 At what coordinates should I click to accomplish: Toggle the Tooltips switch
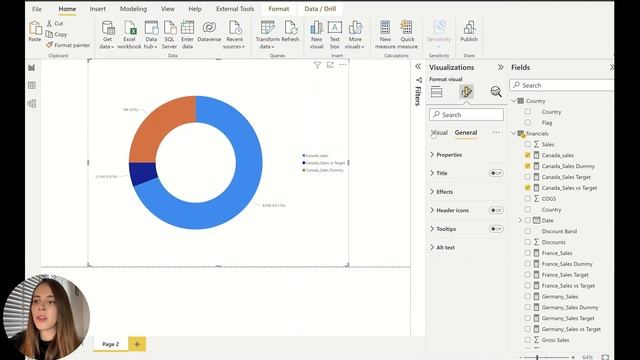(496, 229)
